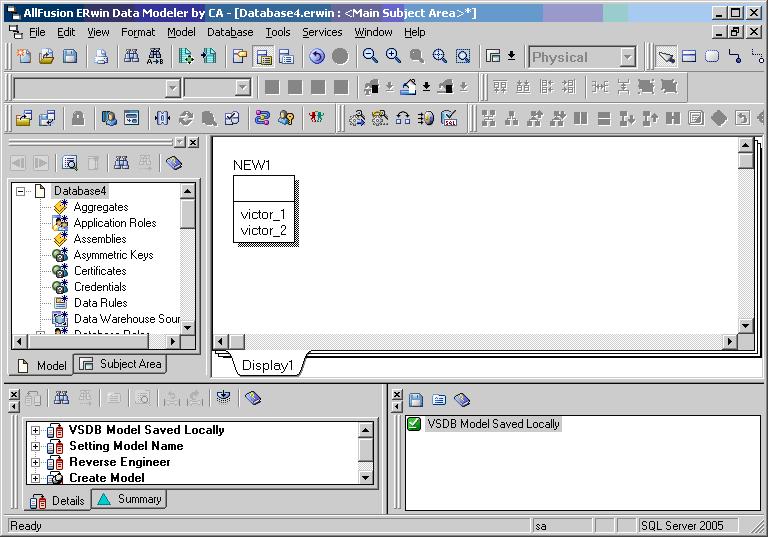The width and height of the screenshot is (768, 537).
Task: Click the Zoom Out magnifier icon
Action: [x=370, y=56]
